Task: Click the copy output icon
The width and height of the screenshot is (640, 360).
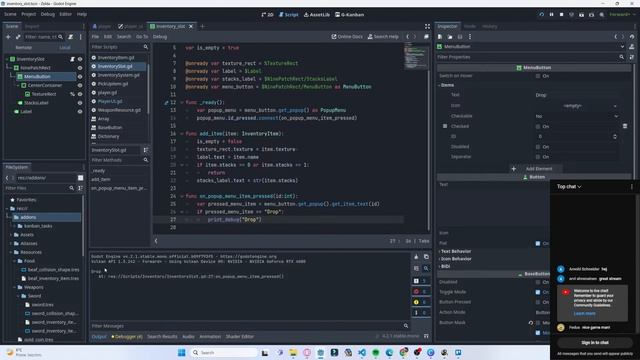Action: point(426,257)
